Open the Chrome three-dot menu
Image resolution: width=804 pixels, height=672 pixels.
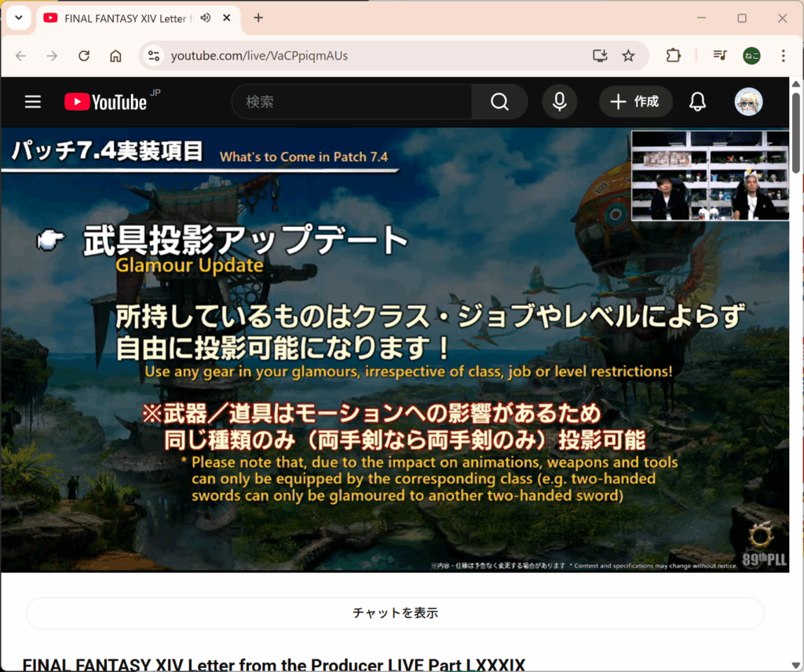783,56
